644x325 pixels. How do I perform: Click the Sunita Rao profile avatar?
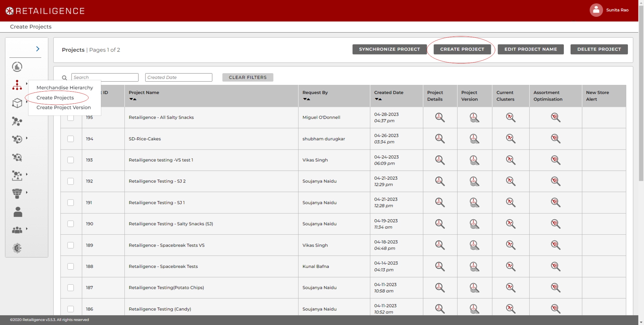click(596, 10)
